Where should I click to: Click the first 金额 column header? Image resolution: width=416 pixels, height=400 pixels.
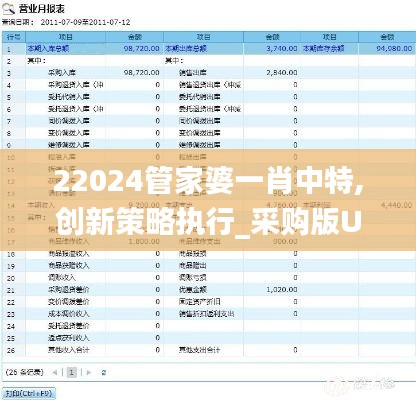[x=135, y=37]
